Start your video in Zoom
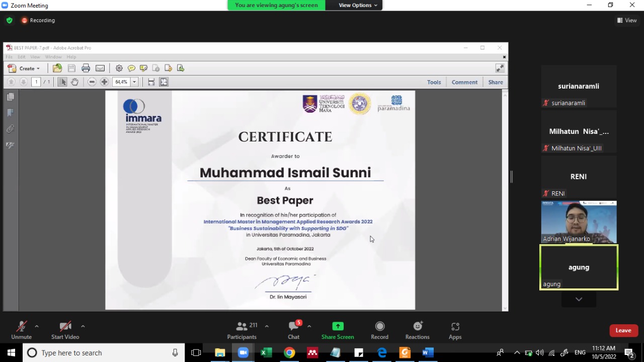Screen dimensions: 644x362 (65, 330)
